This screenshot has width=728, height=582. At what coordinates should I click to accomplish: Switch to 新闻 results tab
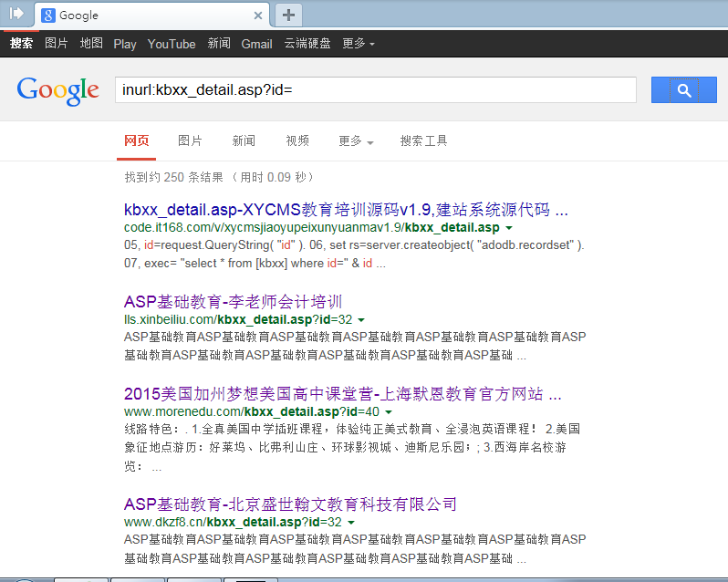click(244, 141)
